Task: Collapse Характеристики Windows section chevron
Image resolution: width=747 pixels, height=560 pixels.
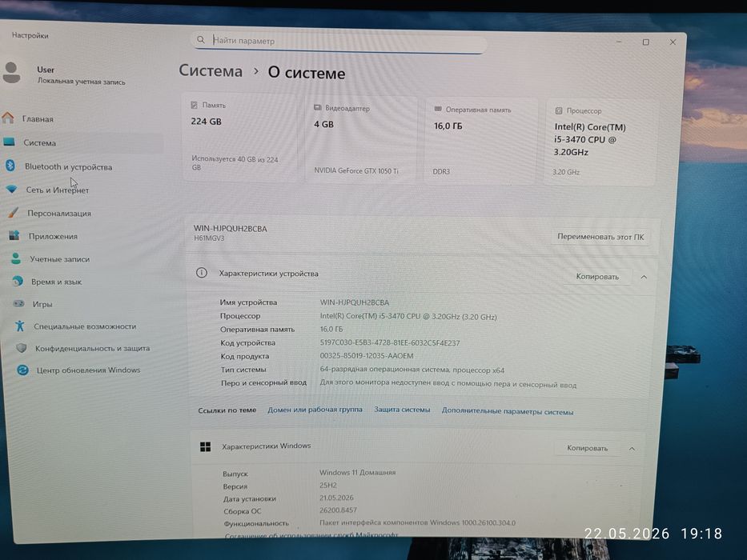Action: tap(632, 449)
